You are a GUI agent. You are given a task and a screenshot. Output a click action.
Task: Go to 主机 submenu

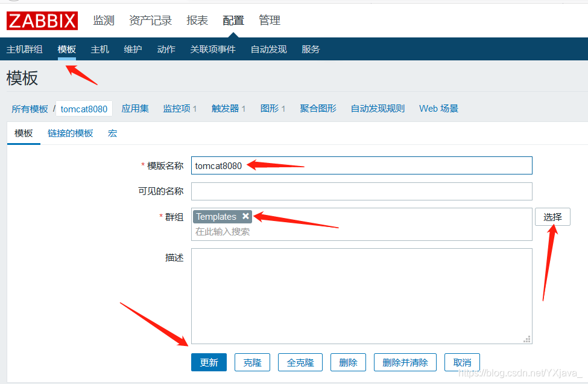pos(100,49)
